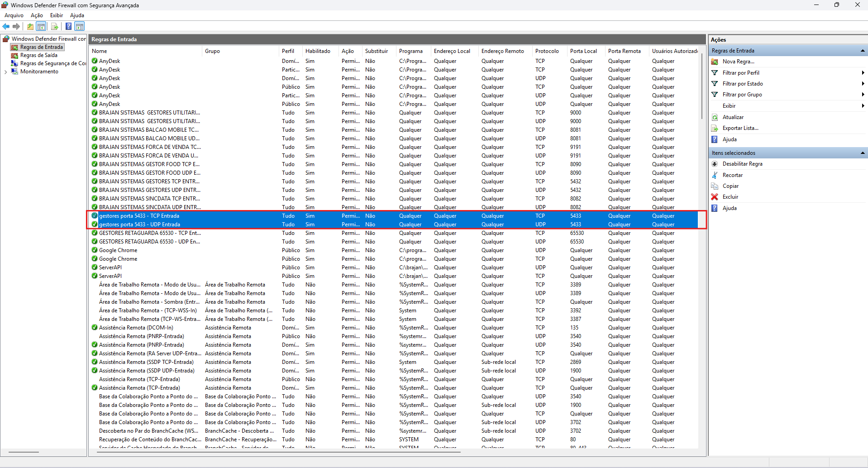
Task: Click the red X Excluir icon
Action: (715, 197)
